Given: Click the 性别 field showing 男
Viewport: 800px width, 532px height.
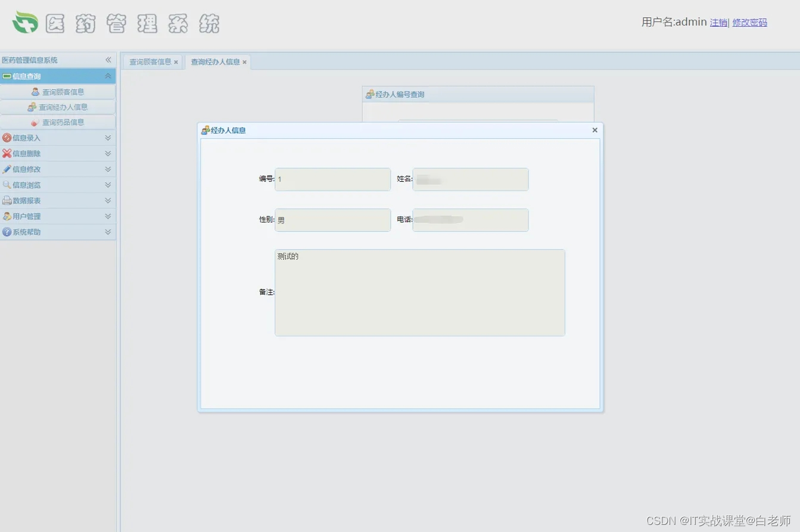Looking at the screenshot, I should tap(332, 220).
